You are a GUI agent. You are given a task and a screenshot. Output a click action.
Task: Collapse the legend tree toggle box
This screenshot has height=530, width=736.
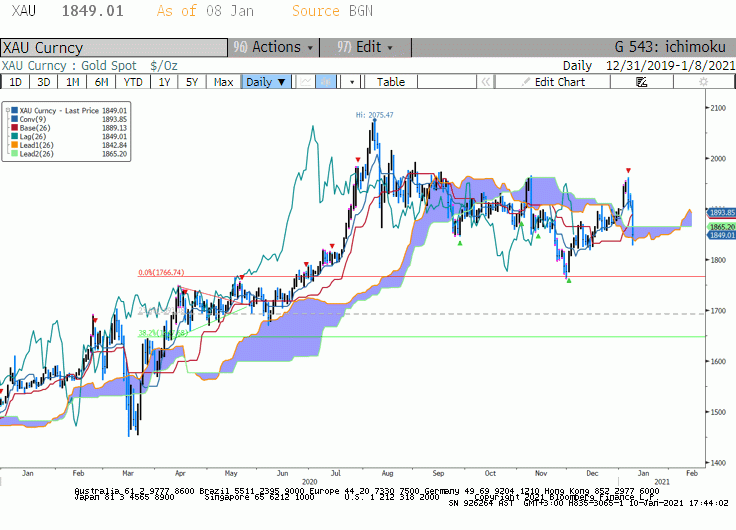[x=8, y=110]
